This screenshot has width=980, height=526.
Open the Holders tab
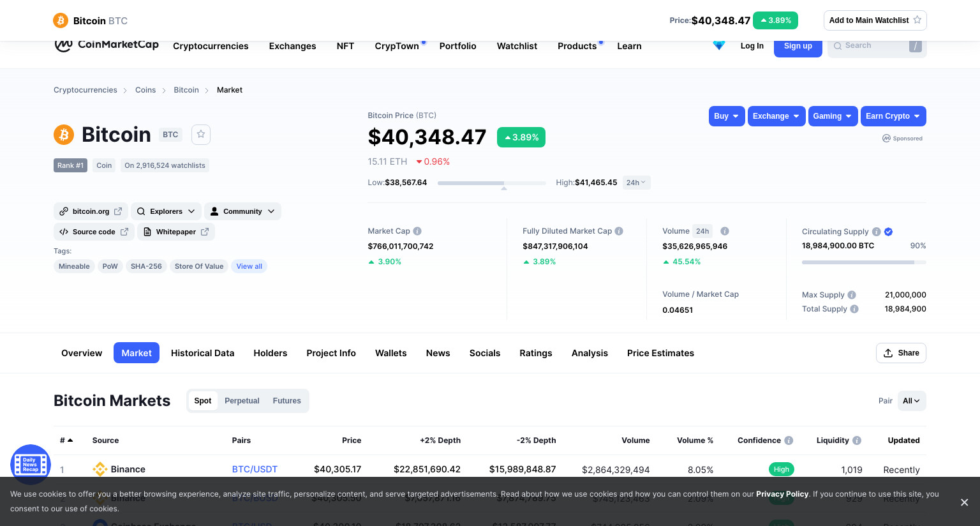271,353
